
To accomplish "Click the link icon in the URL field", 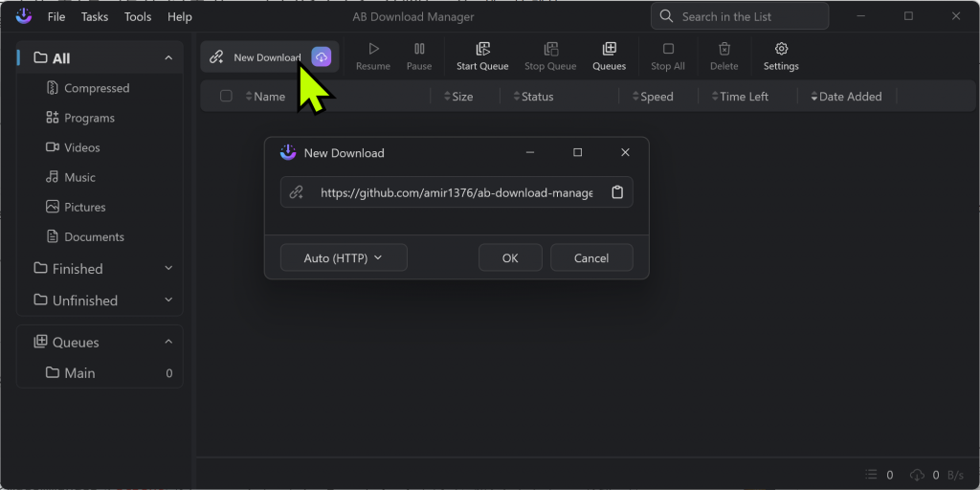I will [297, 192].
